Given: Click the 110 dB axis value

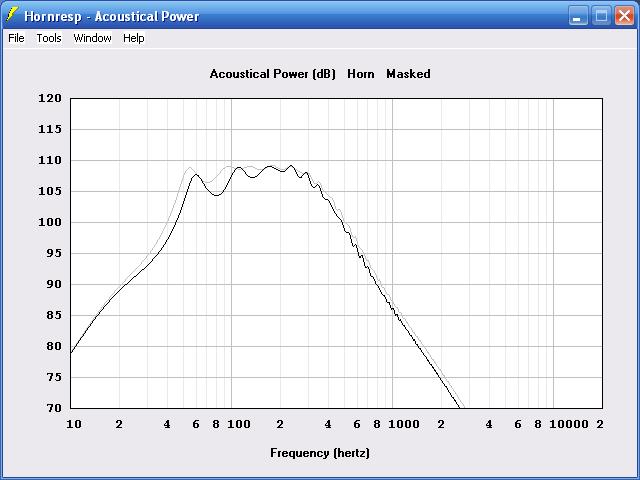Looking at the screenshot, I should (x=50, y=160).
